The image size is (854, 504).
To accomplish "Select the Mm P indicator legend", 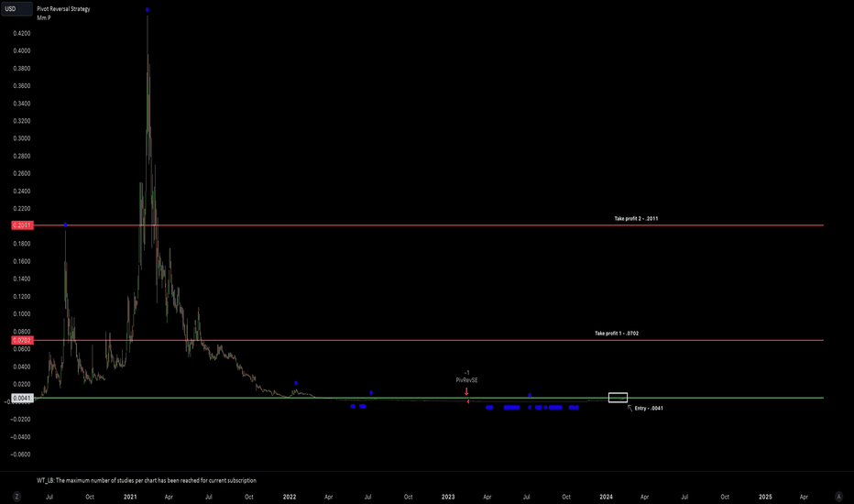I will [x=44, y=18].
